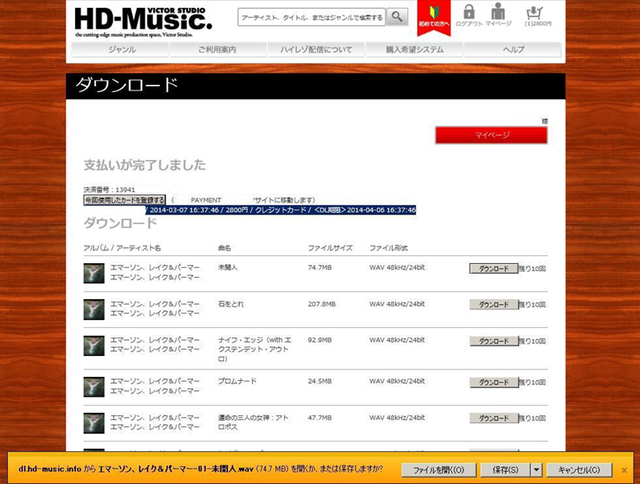Open the ジャンル menu
Screen dimensions: 640x484
[121, 50]
